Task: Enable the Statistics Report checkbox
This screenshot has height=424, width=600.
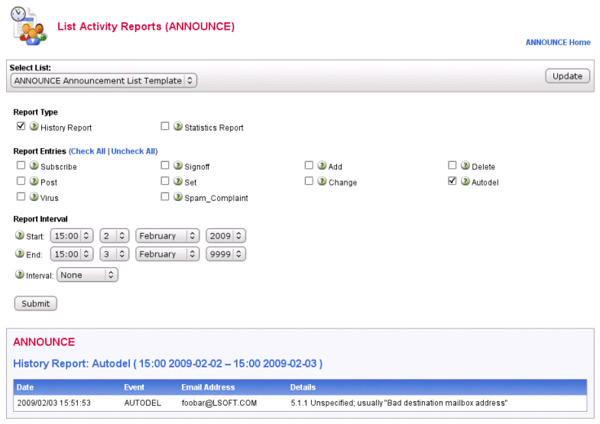Action: click(165, 127)
